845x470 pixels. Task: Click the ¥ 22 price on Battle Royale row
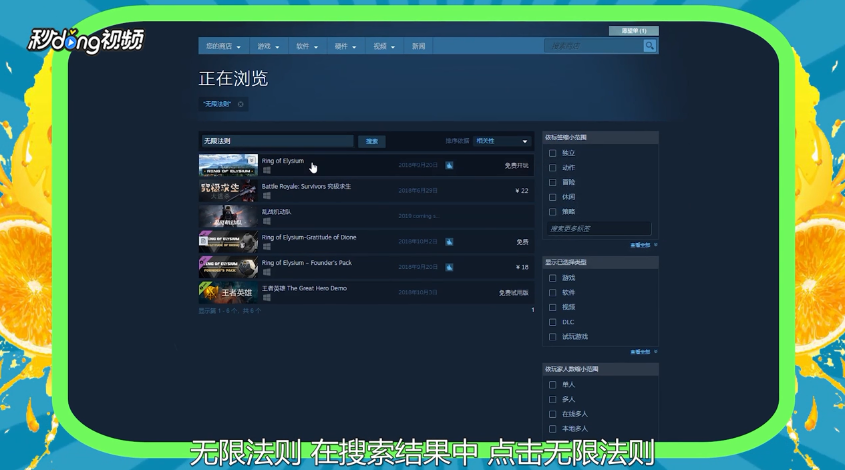tap(522, 191)
